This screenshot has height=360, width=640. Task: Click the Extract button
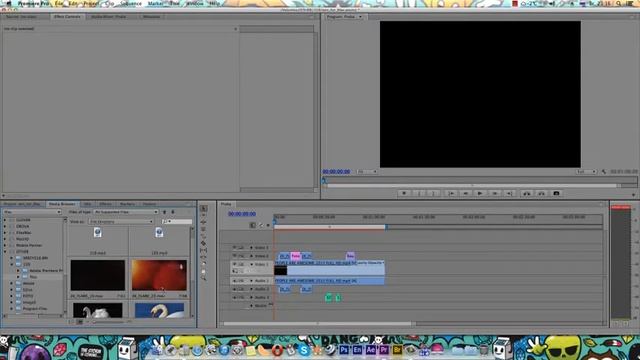[541, 193]
